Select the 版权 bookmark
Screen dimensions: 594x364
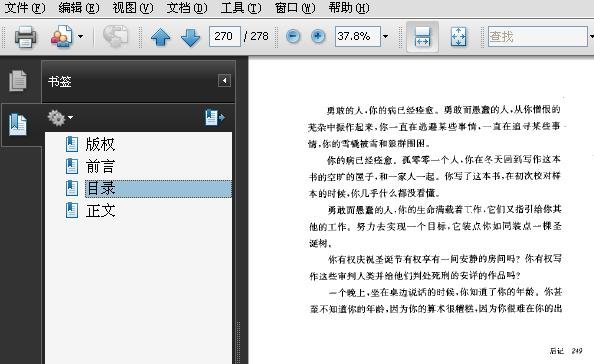pos(100,144)
